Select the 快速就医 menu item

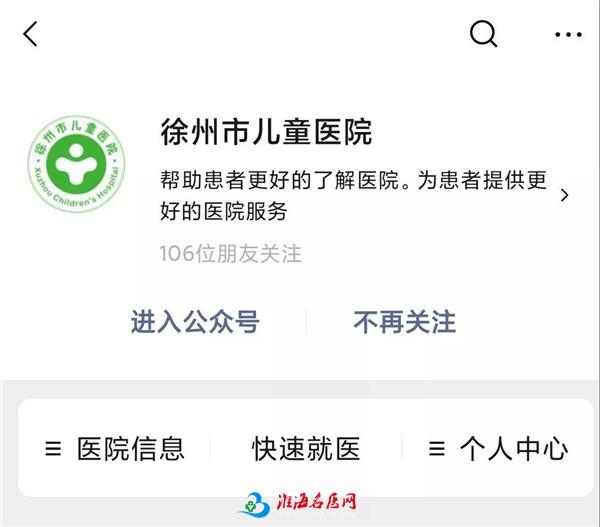point(306,448)
